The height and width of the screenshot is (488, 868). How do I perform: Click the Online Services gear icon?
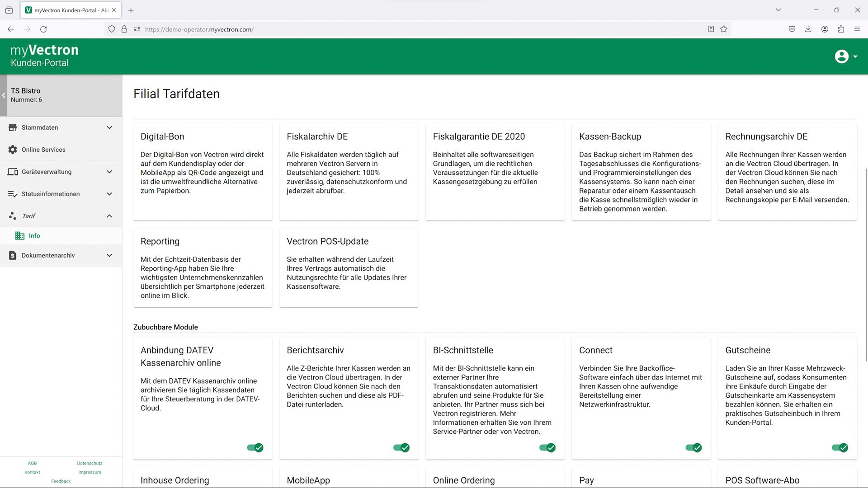coord(13,150)
